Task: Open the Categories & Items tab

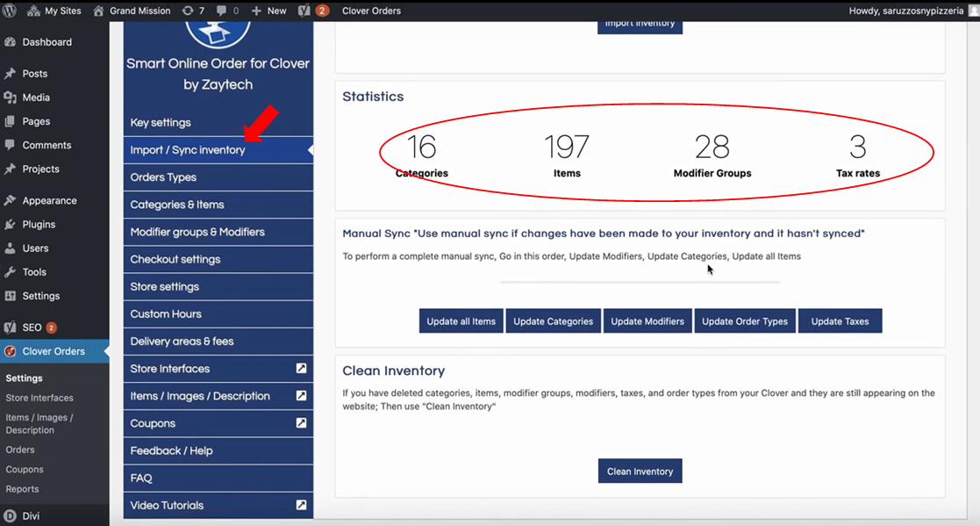Action: click(218, 205)
